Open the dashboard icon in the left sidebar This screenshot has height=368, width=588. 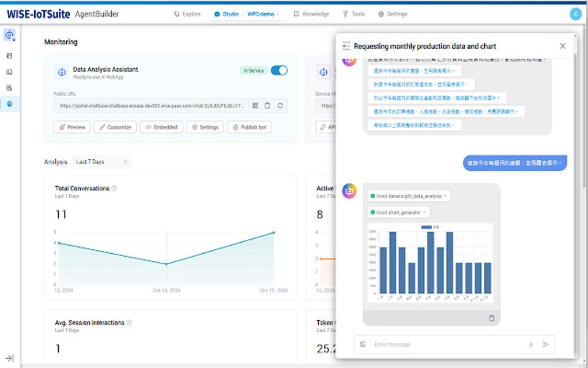click(x=9, y=55)
